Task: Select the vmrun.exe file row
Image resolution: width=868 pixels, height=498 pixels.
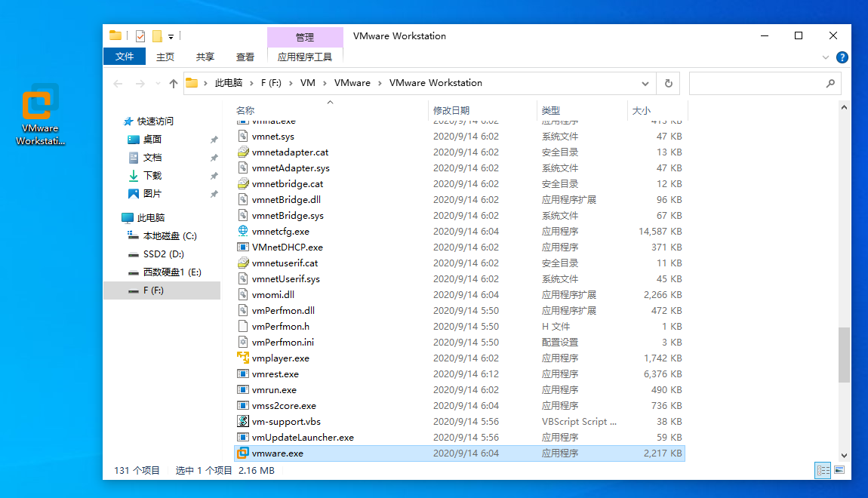Action: tap(460, 390)
